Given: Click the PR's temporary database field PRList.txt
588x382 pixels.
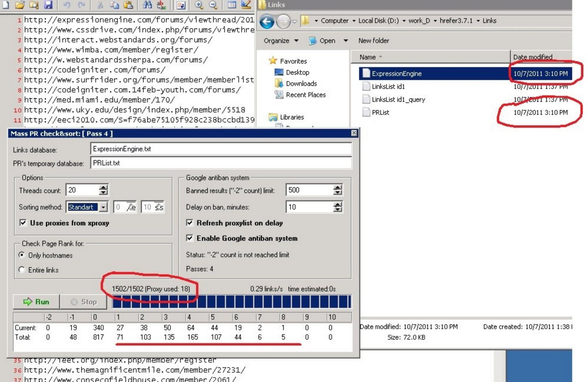Looking at the screenshot, I should [x=221, y=163].
